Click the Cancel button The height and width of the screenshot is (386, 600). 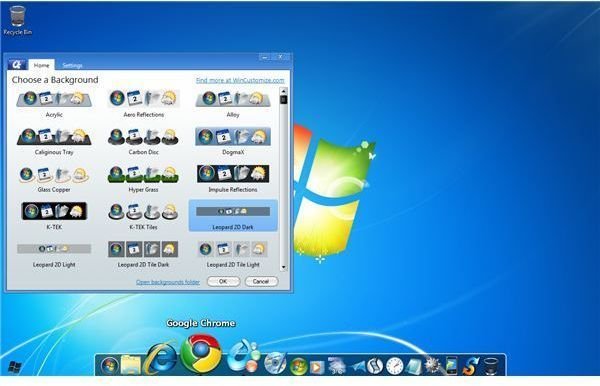pyautogui.click(x=261, y=281)
